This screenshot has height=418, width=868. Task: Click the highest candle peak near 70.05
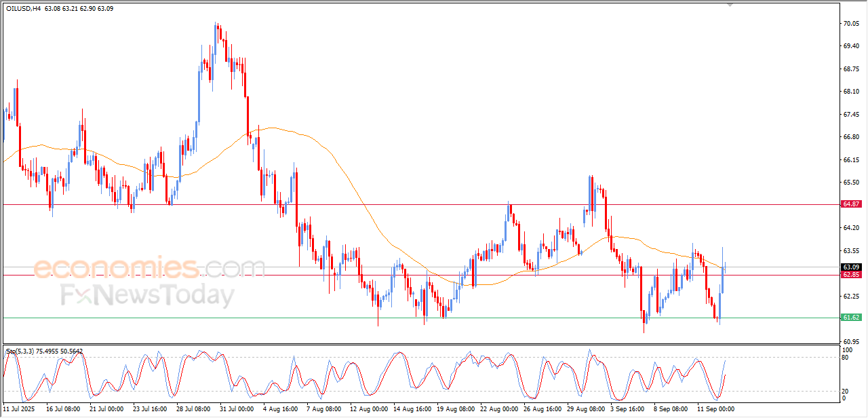coord(216,27)
